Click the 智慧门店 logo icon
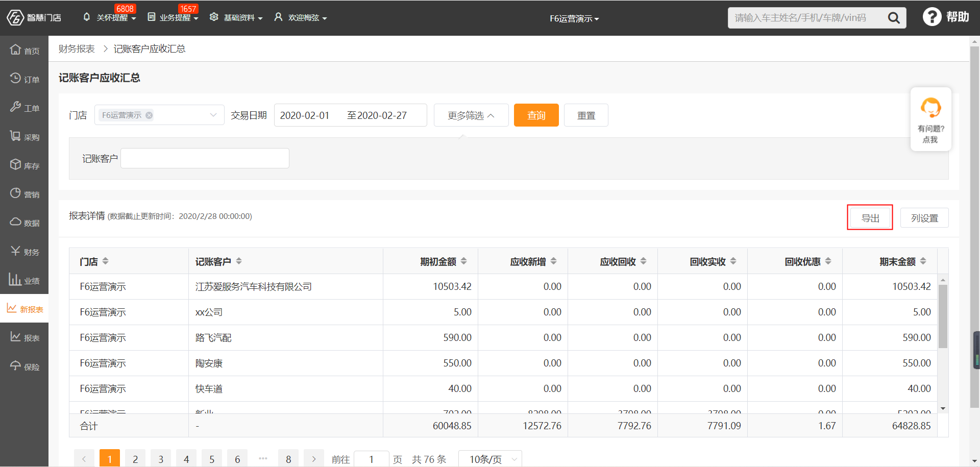The height and width of the screenshot is (467, 980). [15, 17]
